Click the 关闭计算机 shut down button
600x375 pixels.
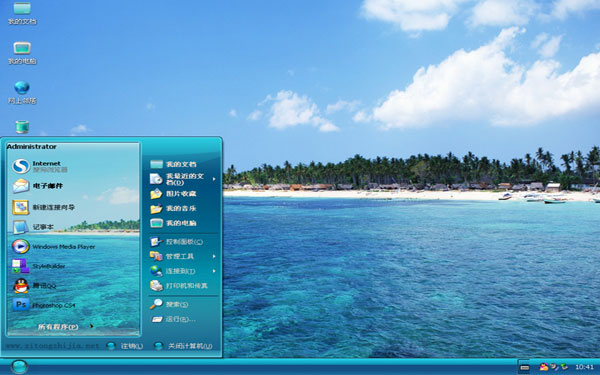[183, 346]
